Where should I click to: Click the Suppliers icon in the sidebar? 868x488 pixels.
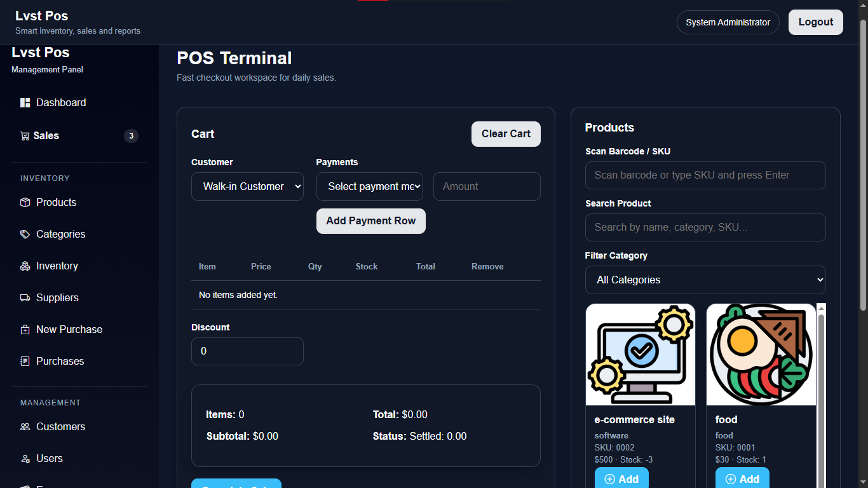coord(25,297)
